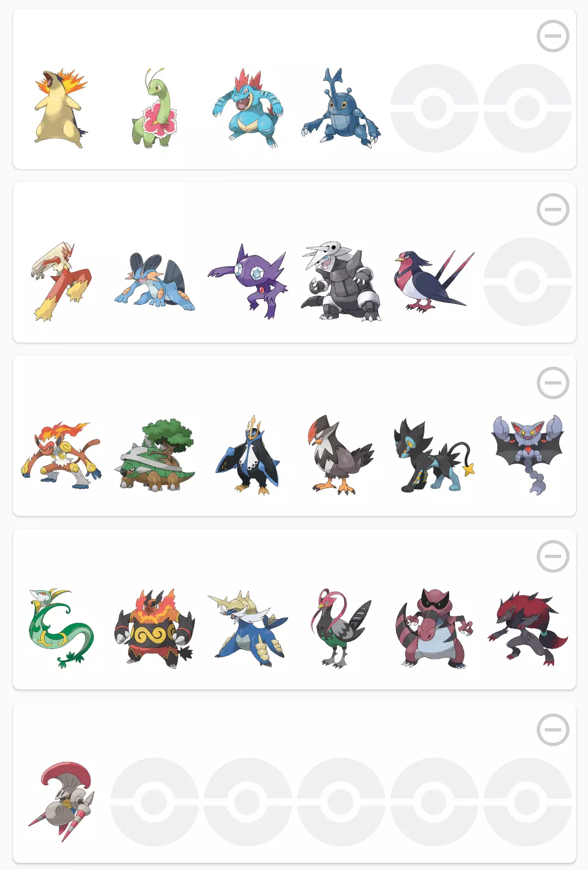Screen dimensions: 588x870
Task: Remove the third team with minus button
Action: (553, 383)
